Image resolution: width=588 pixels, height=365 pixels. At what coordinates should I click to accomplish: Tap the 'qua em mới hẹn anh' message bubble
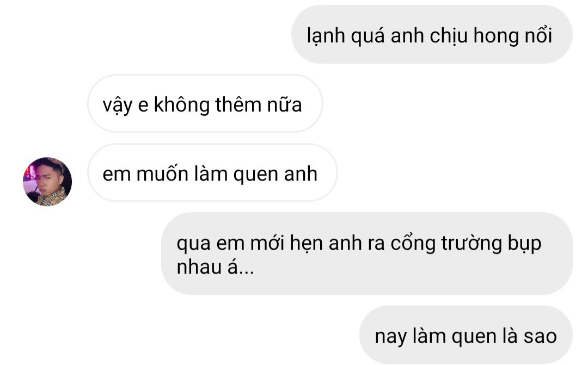pos(367,253)
